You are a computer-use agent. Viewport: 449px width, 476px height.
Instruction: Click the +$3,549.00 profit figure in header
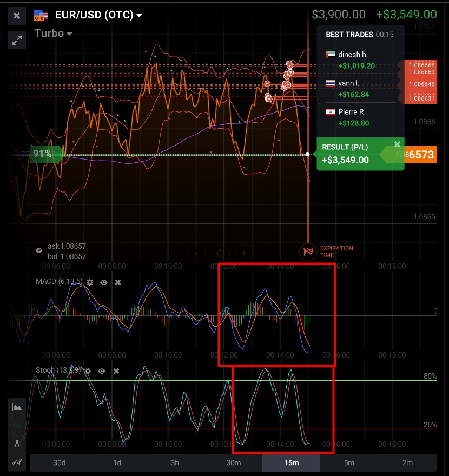click(x=406, y=15)
